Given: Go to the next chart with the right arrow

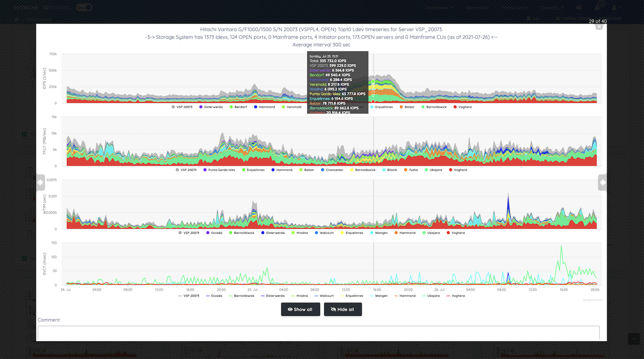Looking at the screenshot, I should coord(602,183).
